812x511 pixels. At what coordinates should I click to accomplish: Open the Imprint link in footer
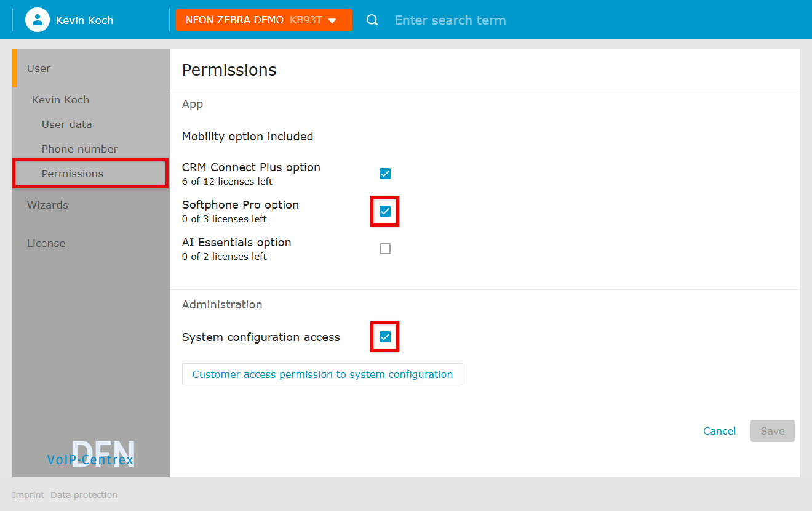28,495
